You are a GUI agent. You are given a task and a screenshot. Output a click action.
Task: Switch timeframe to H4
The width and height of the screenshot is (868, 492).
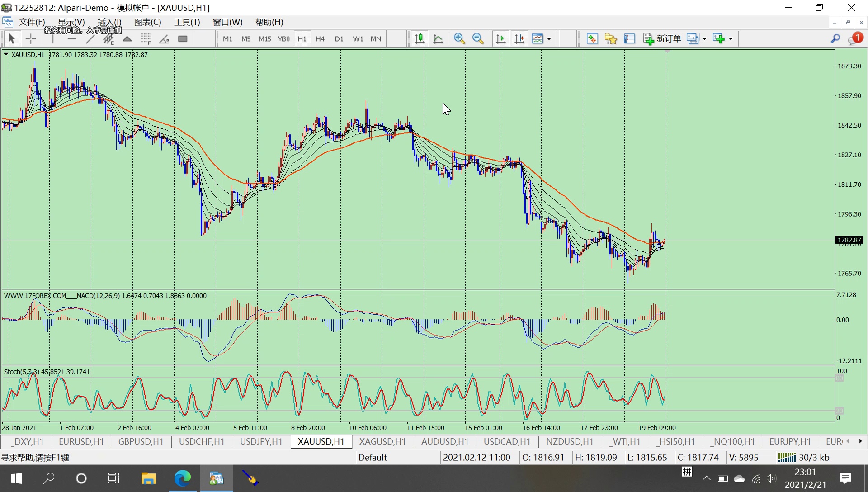click(x=320, y=39)
